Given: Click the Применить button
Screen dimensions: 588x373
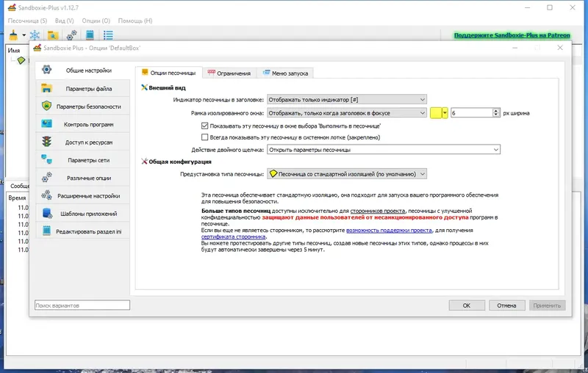Looking at the screenshot, I should coord(547,305).
